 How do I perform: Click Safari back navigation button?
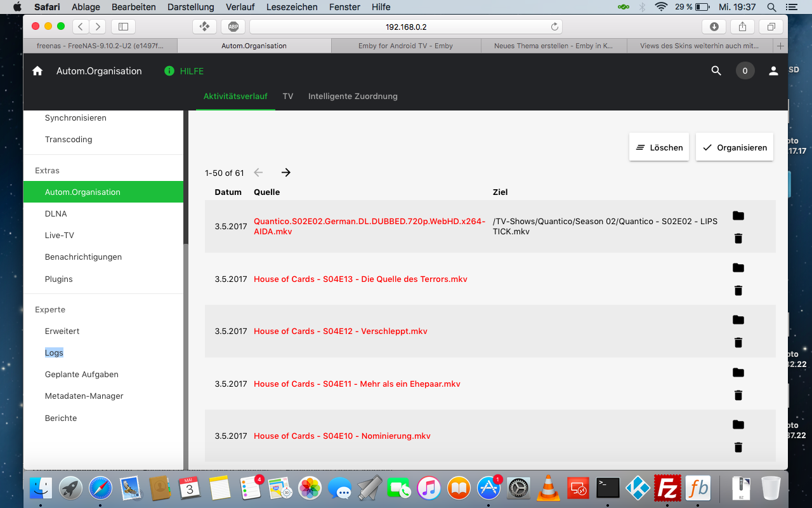pyautogui.click(x=81, y=27)
